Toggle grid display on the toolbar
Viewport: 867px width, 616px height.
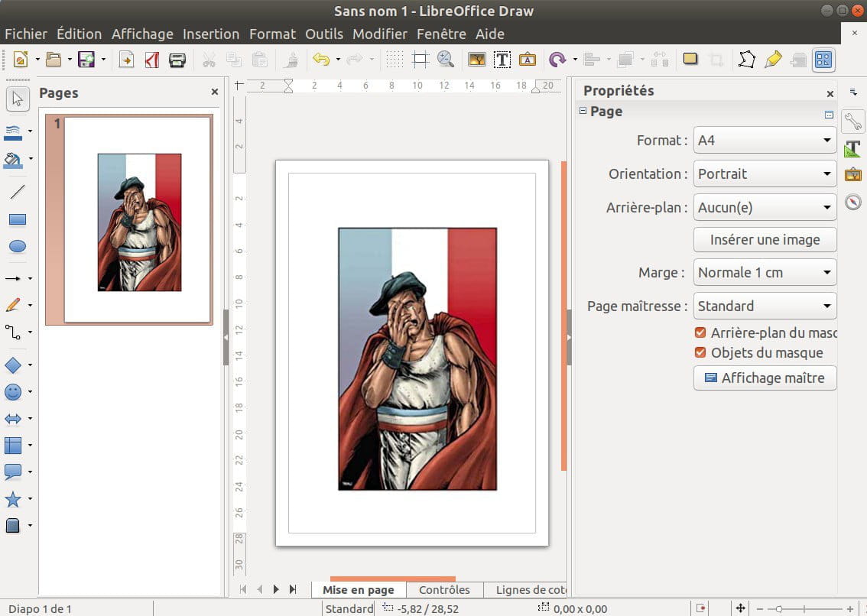(395, 59)
